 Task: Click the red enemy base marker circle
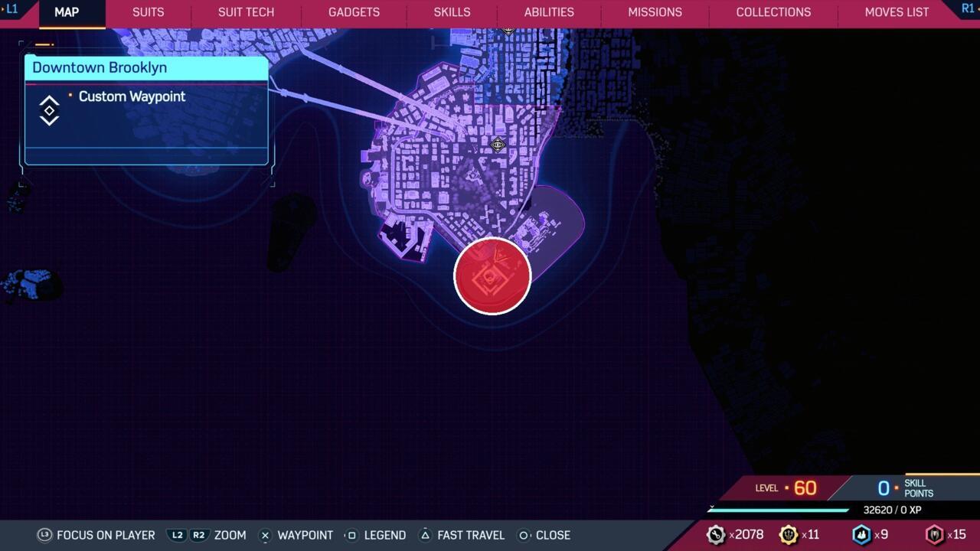click(492, 276)
